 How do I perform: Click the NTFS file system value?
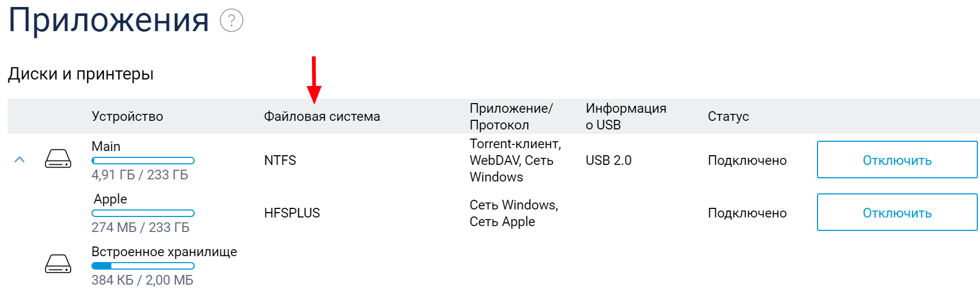280,161
